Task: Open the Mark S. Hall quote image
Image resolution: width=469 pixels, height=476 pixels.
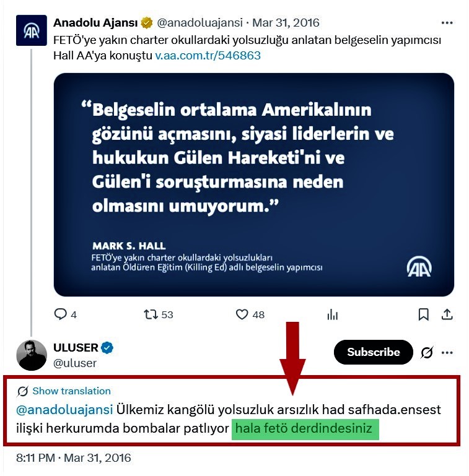Action: 254,184
